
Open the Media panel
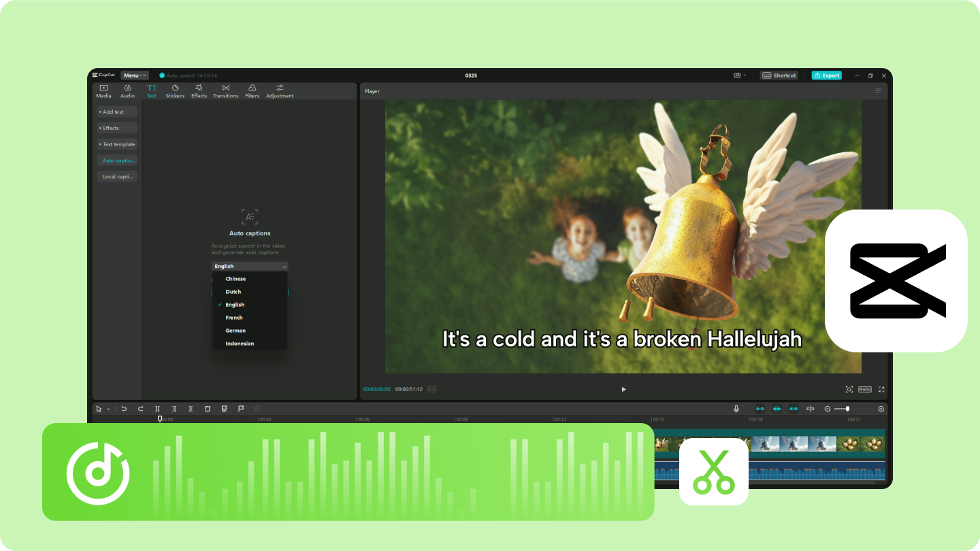[x=103, y=90]
